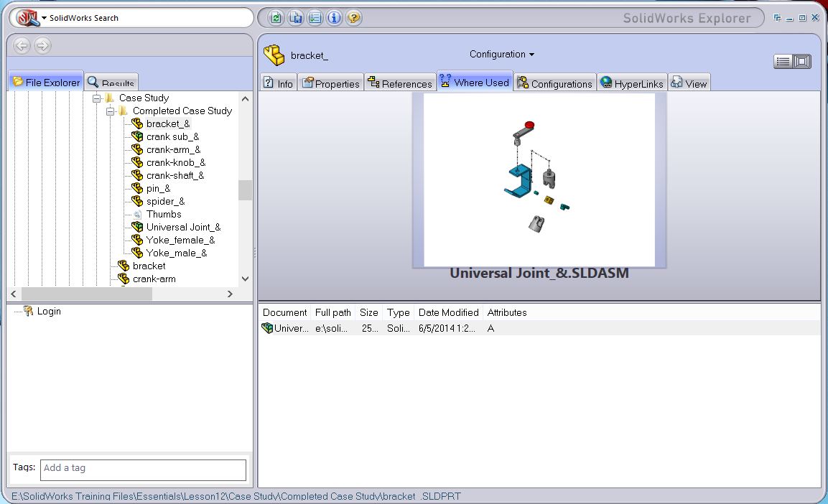Open the References tab
The width and height of the screenshot is (828, 504).
400,83
